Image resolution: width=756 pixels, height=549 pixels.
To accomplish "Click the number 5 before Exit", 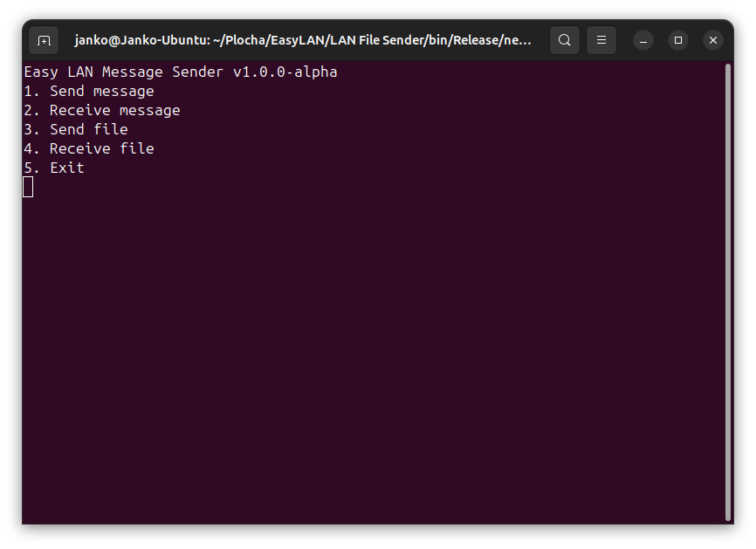I will [29, 168].
